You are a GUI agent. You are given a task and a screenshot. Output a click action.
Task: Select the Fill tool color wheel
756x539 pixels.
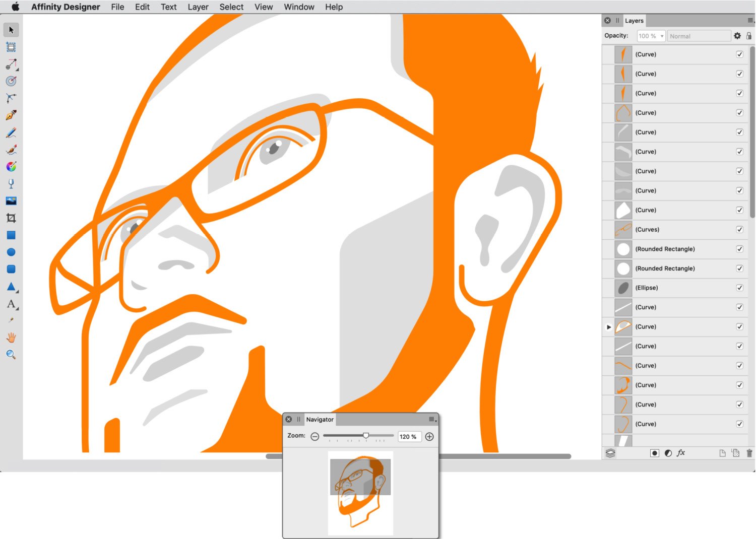(x=11, y=167)
